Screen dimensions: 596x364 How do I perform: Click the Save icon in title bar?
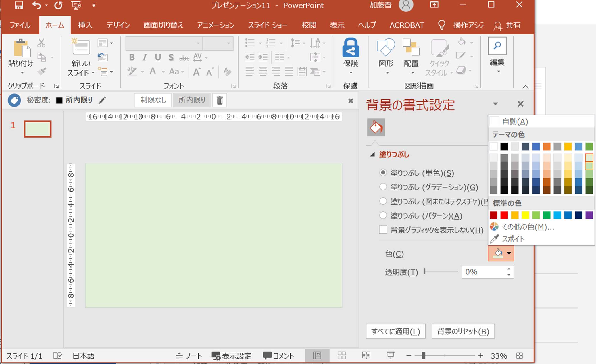click(19, 5)
